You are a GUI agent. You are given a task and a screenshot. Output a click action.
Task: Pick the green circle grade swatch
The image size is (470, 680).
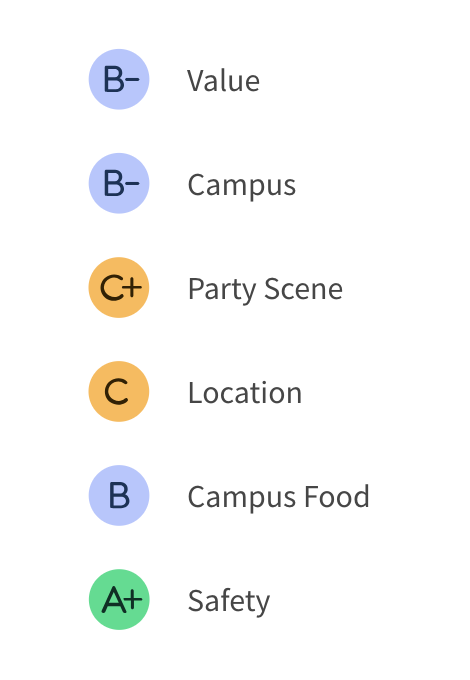pyautogui.click(x=119, y=600)
